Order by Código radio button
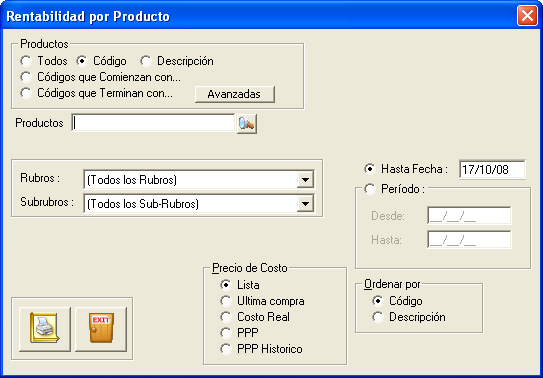543x378 pixels. tap(378, 301)
